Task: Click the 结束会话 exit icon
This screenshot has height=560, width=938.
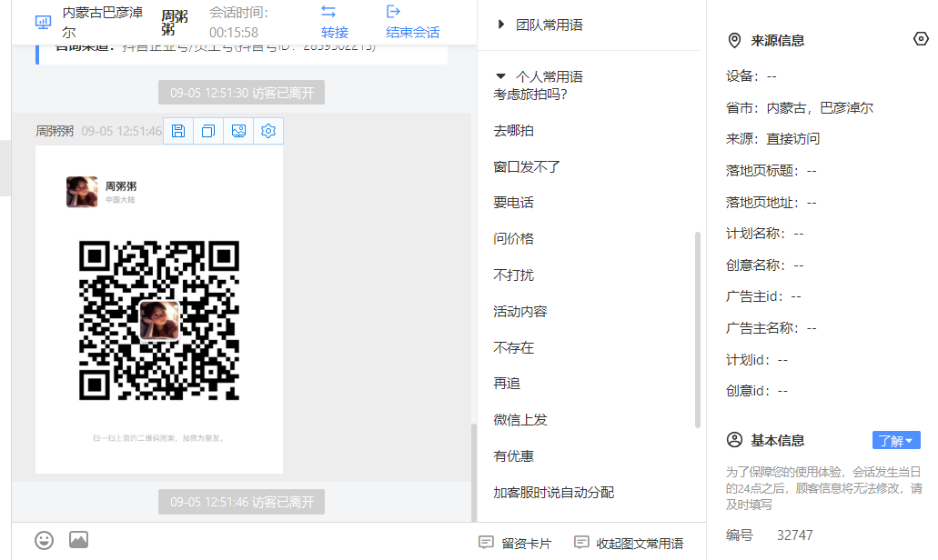Action: pos(393,11)
